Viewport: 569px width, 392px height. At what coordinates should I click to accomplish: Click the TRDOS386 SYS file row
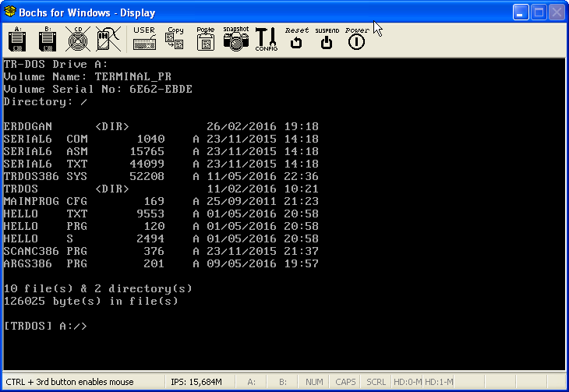[161, 176]
